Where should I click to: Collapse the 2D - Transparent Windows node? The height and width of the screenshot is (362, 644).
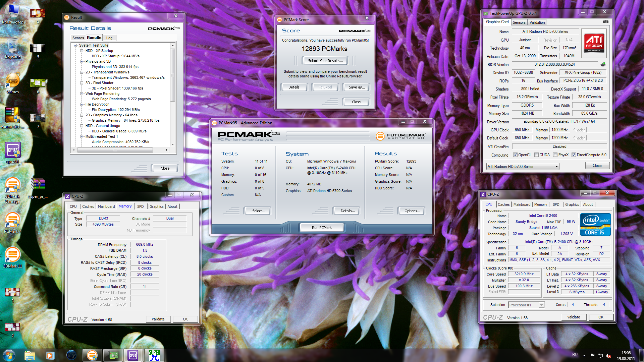(x=82, y=72)
